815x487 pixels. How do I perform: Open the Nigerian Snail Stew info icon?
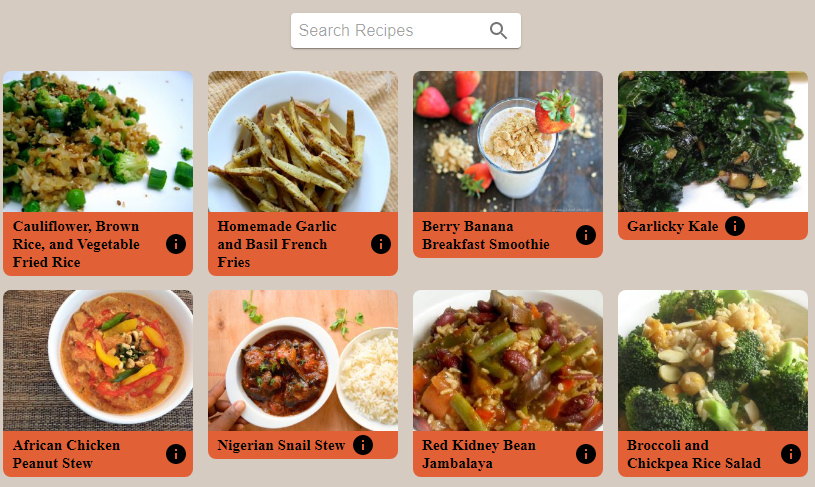pos(363,445)
